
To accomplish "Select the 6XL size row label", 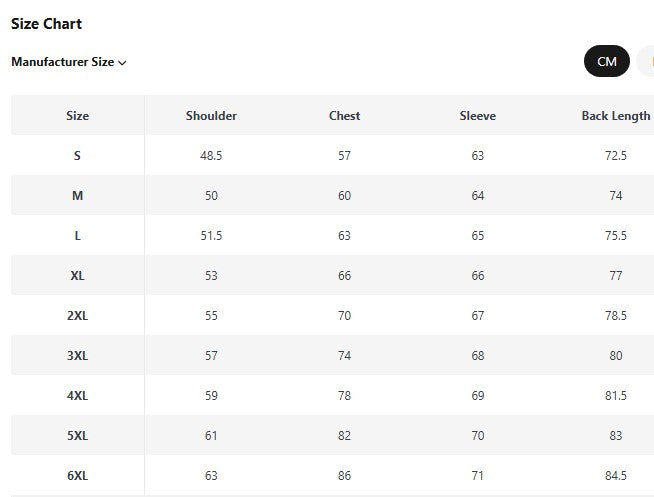I will [x=78, y=476].
